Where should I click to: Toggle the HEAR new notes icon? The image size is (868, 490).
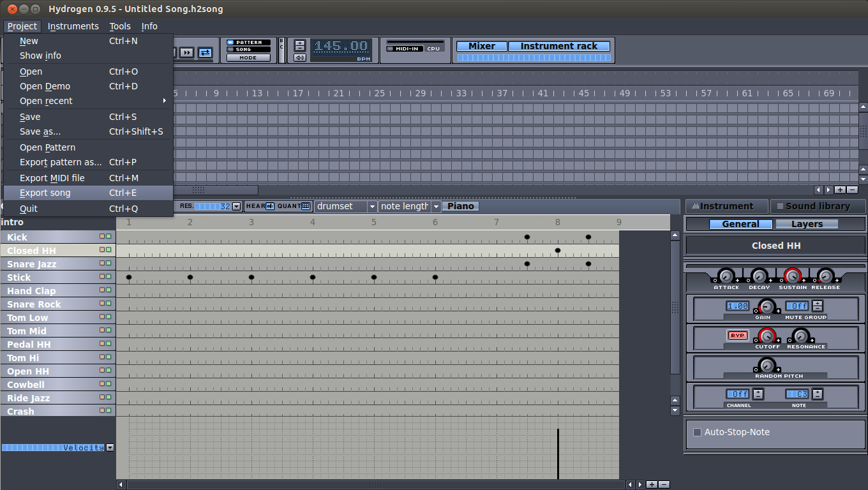pyautogui.click(x=270, y=206)
